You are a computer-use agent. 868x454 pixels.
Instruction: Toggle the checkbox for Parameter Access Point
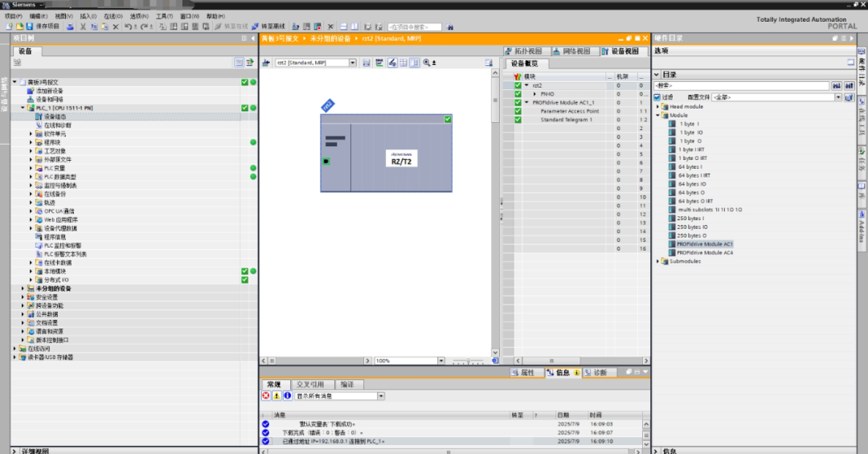[518, 111]
